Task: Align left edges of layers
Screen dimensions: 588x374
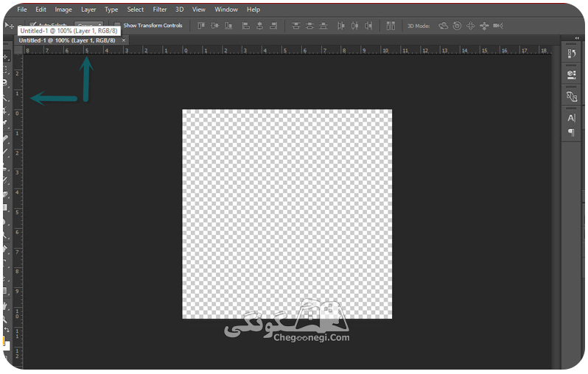Action: tap(245, 26)
